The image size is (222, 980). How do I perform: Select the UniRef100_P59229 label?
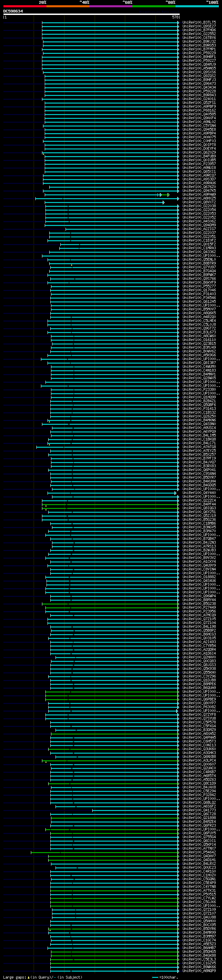pos(199,53)
